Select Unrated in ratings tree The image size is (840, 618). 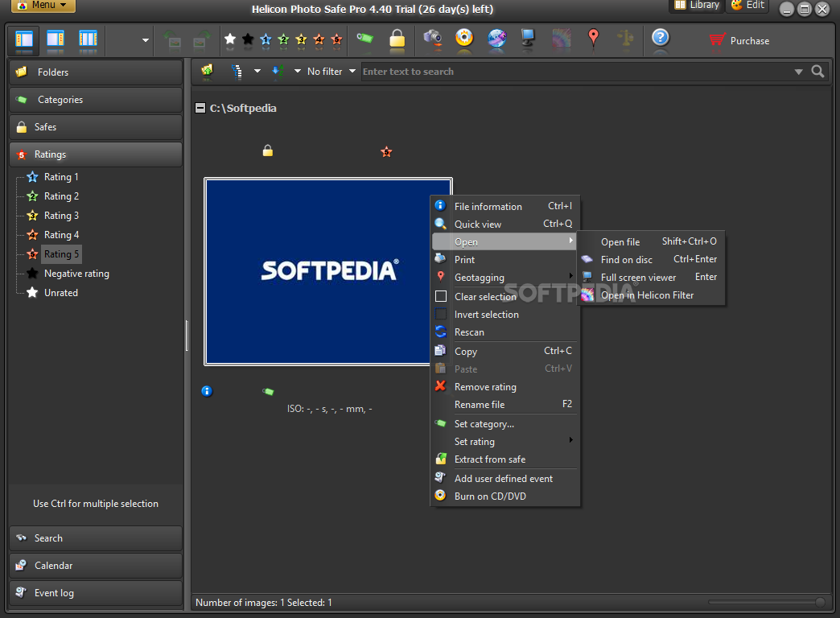pos(61,293)
